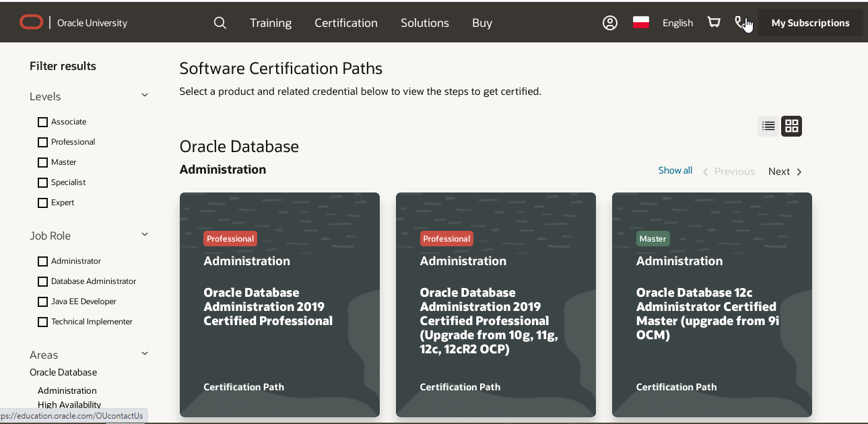Image resolution: width=868 pixels, height=424 pixels.
Task: Open the user account profile icon
Action: click(x=610, y=23)
